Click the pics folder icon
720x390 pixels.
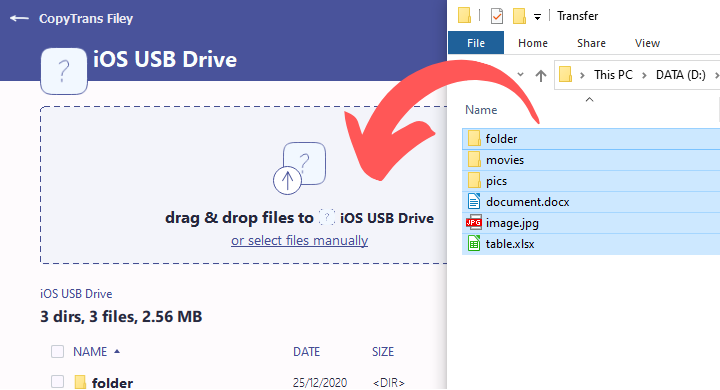point(474,180)
